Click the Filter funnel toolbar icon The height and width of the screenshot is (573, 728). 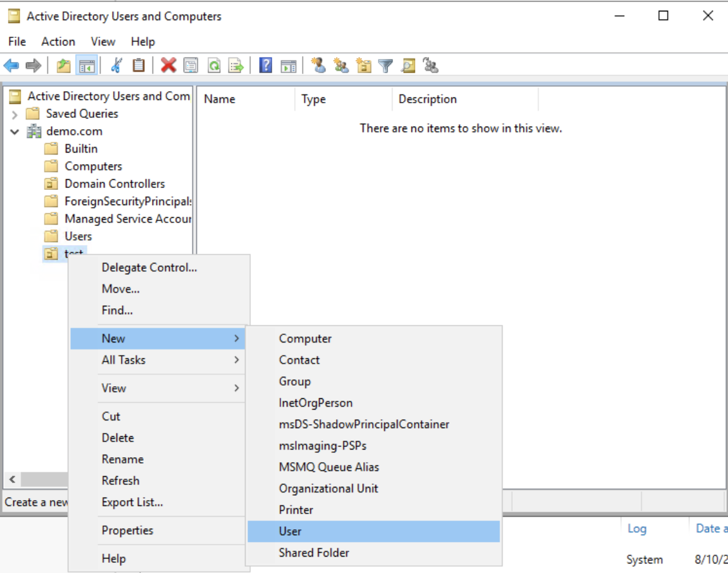pos(386,65)
